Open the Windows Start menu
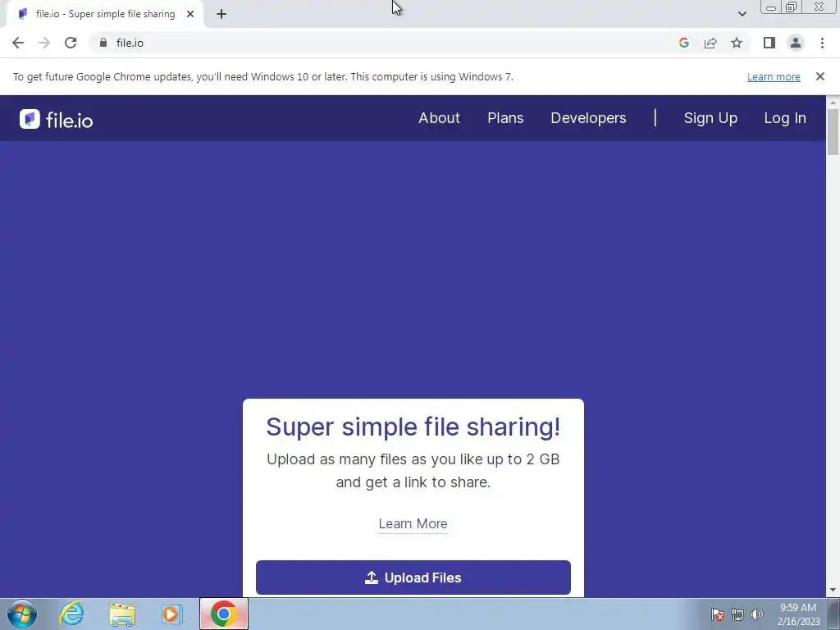Viewport: 840px width, 630px height. point(22,614)
